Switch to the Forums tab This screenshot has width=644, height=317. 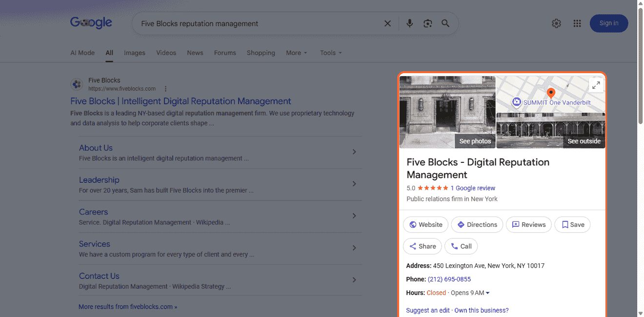(225, 53)
